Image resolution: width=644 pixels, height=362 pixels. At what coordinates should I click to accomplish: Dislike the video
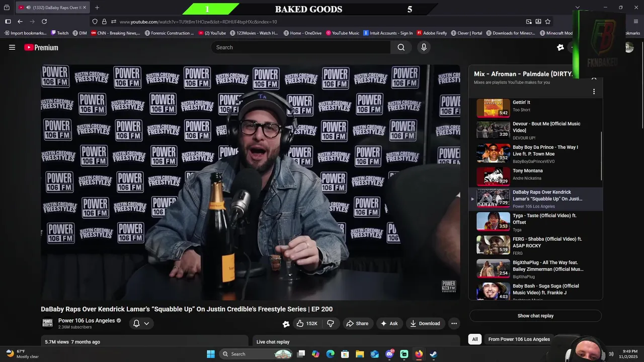click(x=331, y=323)
